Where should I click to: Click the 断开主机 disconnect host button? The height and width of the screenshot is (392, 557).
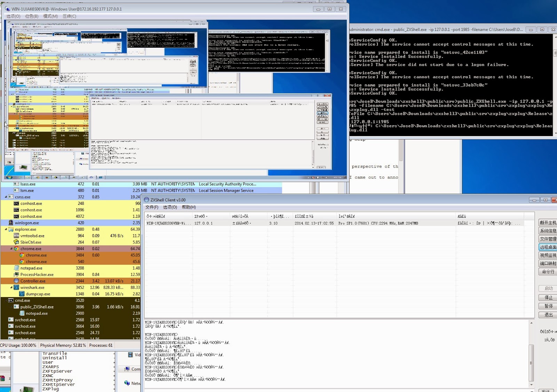(x=548, y=223)
